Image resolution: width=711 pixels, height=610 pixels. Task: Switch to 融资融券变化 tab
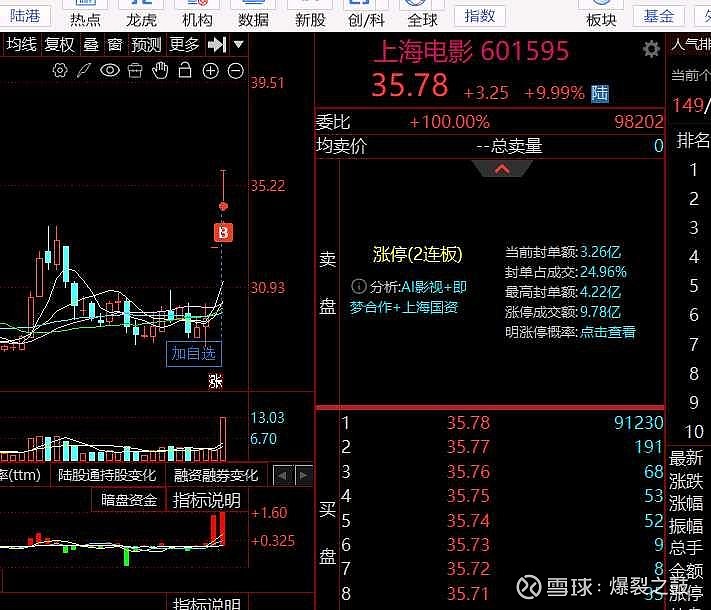pos(216,475)
